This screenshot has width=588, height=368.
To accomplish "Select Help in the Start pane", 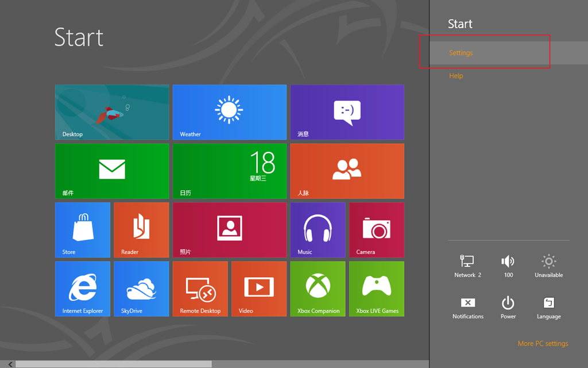I will tap(456, 76).
